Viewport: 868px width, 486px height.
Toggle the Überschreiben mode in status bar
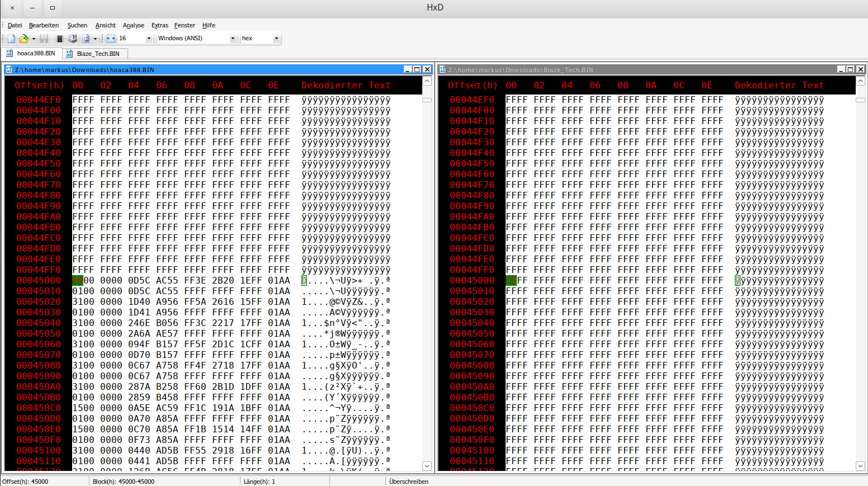(409, 482)
